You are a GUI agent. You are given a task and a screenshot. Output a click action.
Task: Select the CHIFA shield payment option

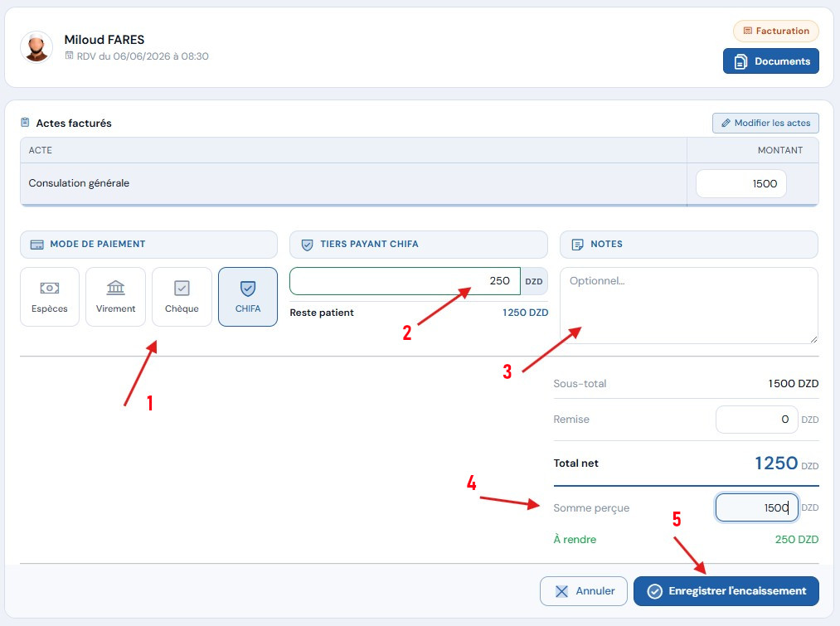(247, 297)
